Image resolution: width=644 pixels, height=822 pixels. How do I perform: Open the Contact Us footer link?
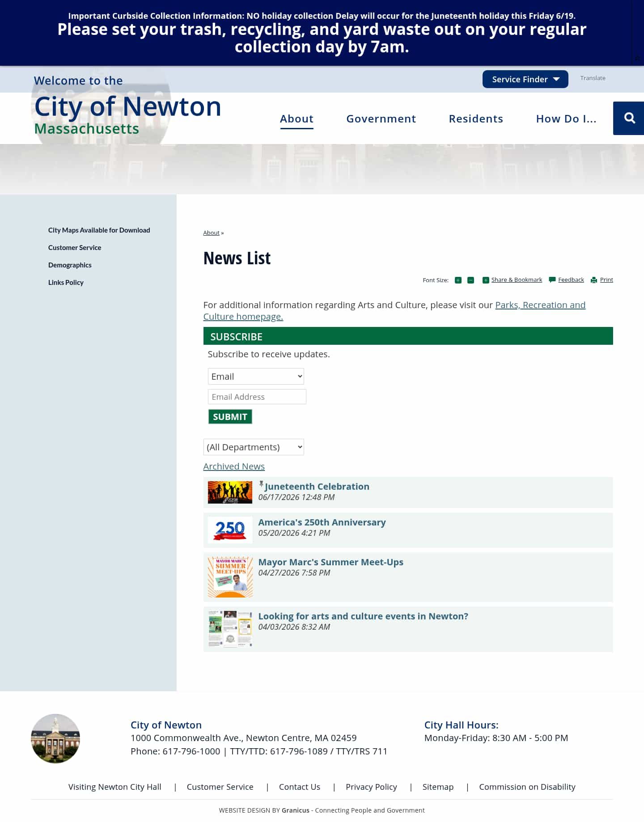300,787
